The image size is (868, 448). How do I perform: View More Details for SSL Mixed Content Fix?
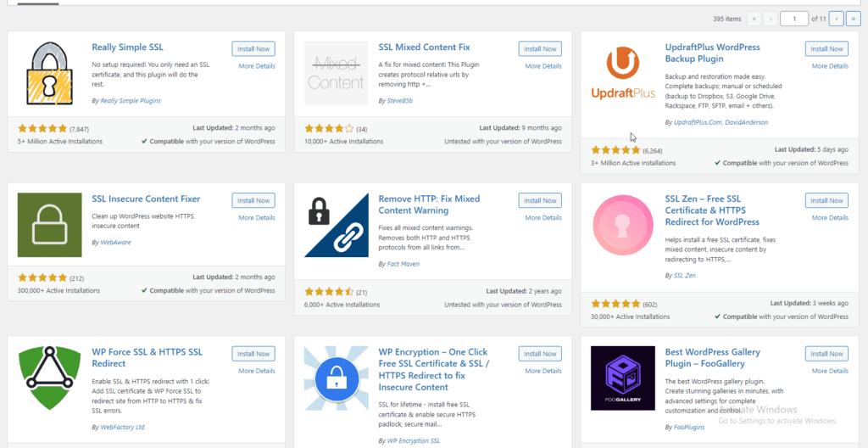(543, 66)
